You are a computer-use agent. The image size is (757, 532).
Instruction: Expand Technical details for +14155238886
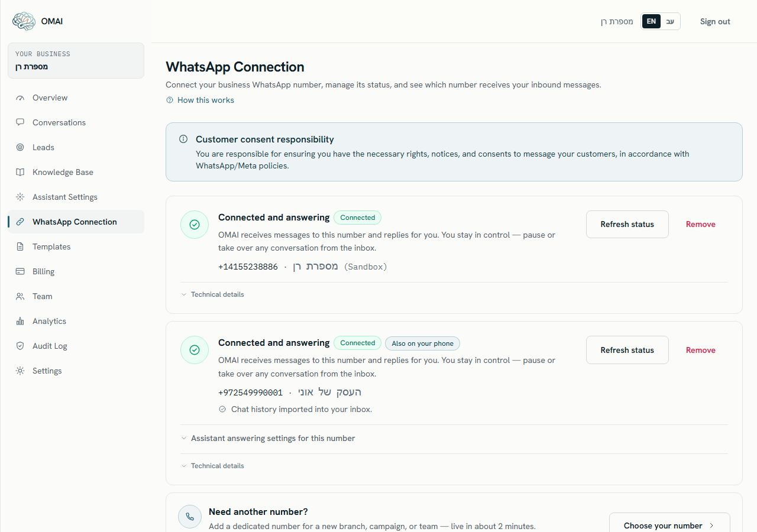tap(213, 294)
